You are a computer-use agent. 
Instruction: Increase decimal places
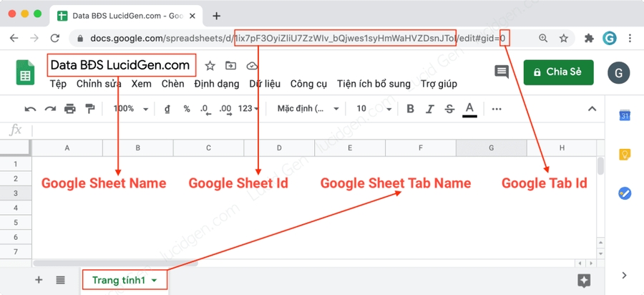(225, 110)
